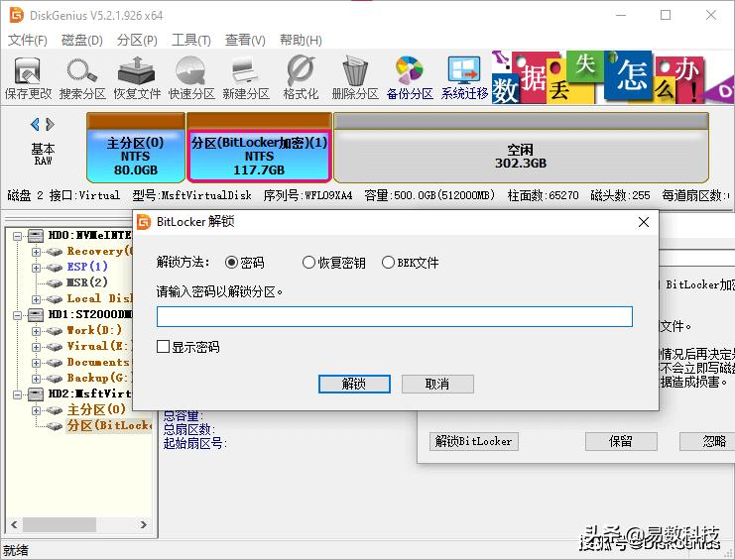The image size is (735, 560).
Task: Expand the 主分区(0) node under HD2
Action: pyautogui.click(x=36, y=410)
